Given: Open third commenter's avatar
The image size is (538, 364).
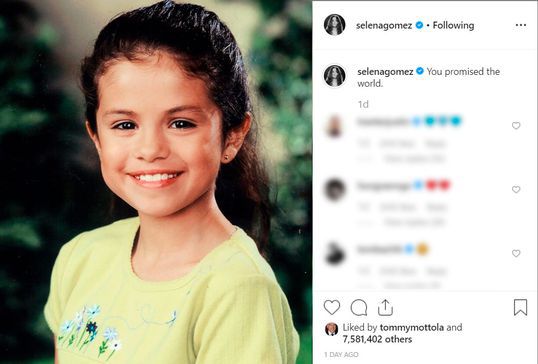Looking at the screenshot, I should click(x=335, y=254).
